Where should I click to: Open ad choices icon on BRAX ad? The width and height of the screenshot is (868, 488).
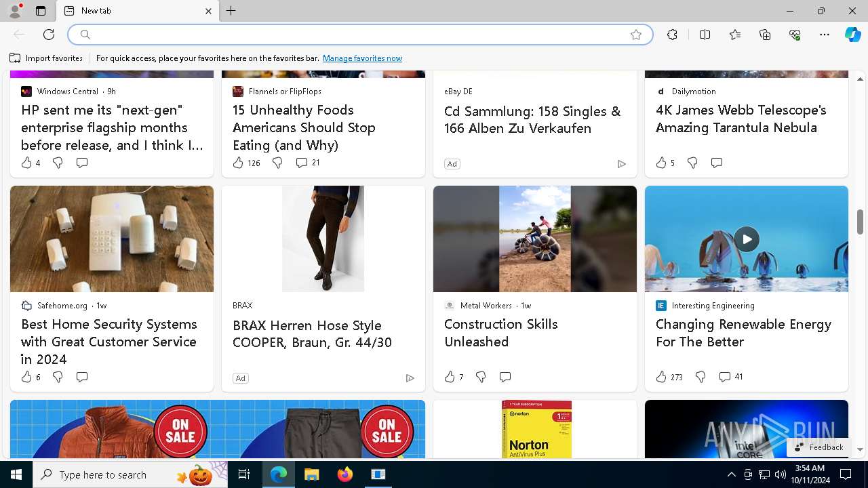[x=410, y=378]
